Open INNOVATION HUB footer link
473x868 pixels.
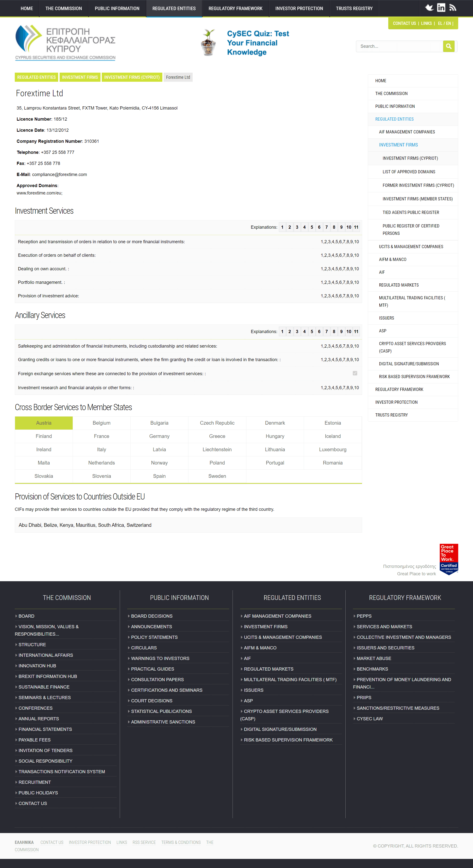click(x=37, y=666)
